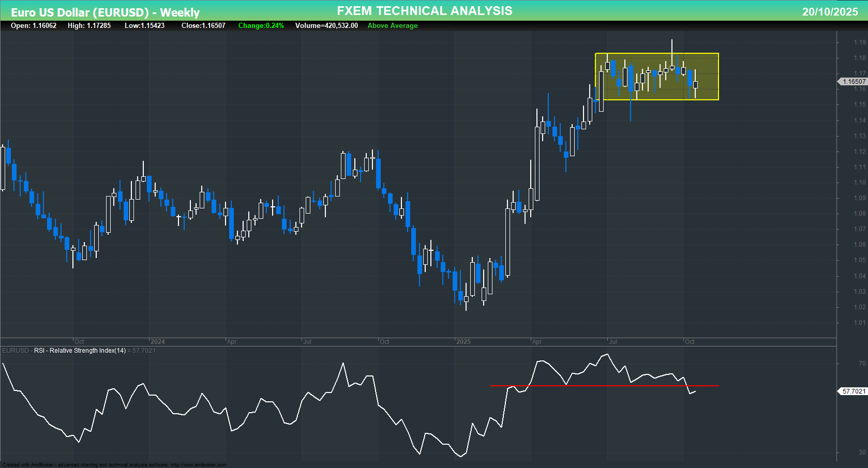Image resolution: width=868 pixels, height=468 pixels.
Task: Select the 57.7021 RSI value marker
Action: 853,391
